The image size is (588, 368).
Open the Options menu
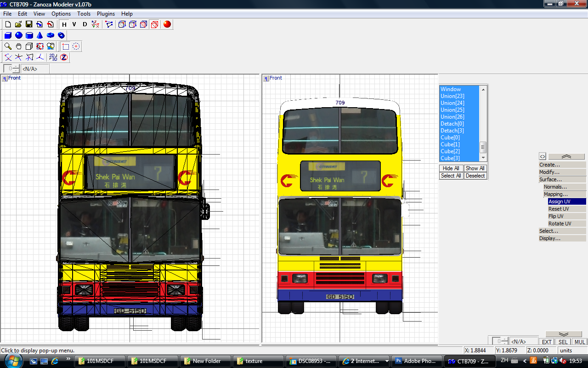click(61, 14)
